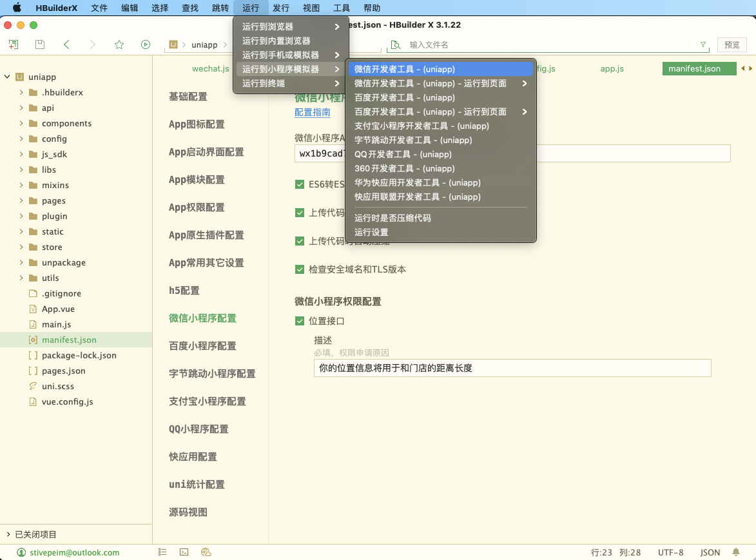Image resolution: width=756 pixels, height=560 pixels.
Task: Select pages.json in file tree
Action: (x=64, y=371)
